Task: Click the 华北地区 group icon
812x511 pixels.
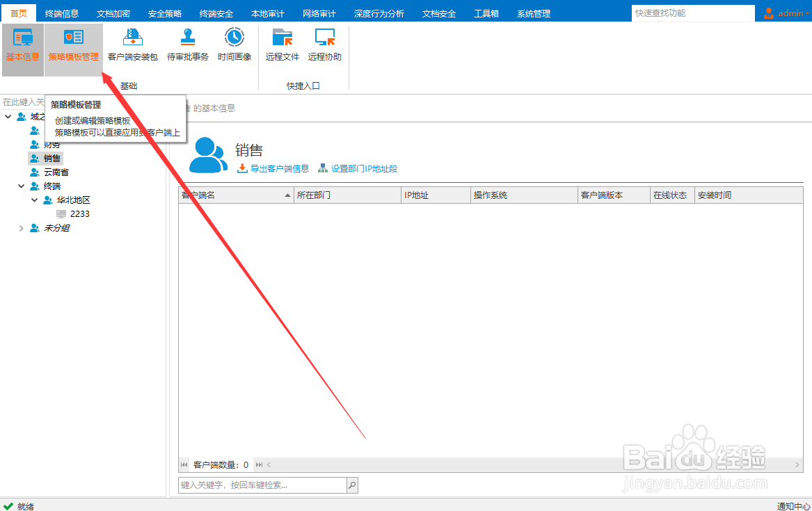Action: click(x=47, y=200)
